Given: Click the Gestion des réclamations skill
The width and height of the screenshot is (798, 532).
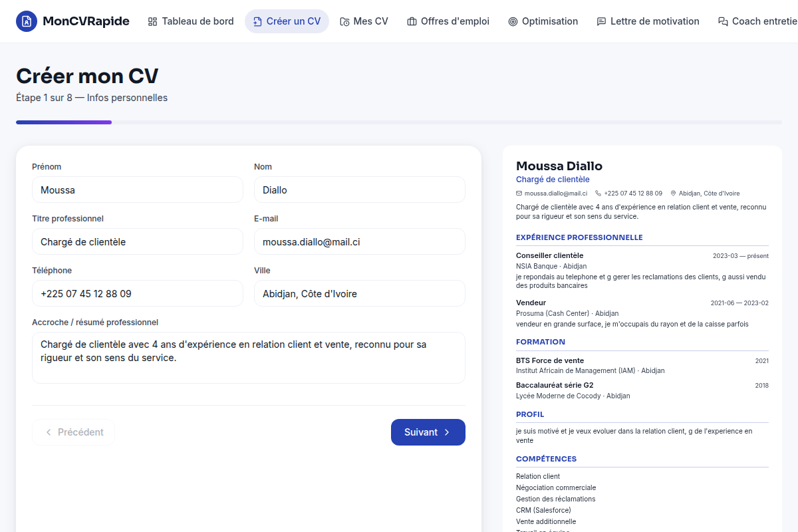Looking at the screenshot, I should (x=556, y=499).
